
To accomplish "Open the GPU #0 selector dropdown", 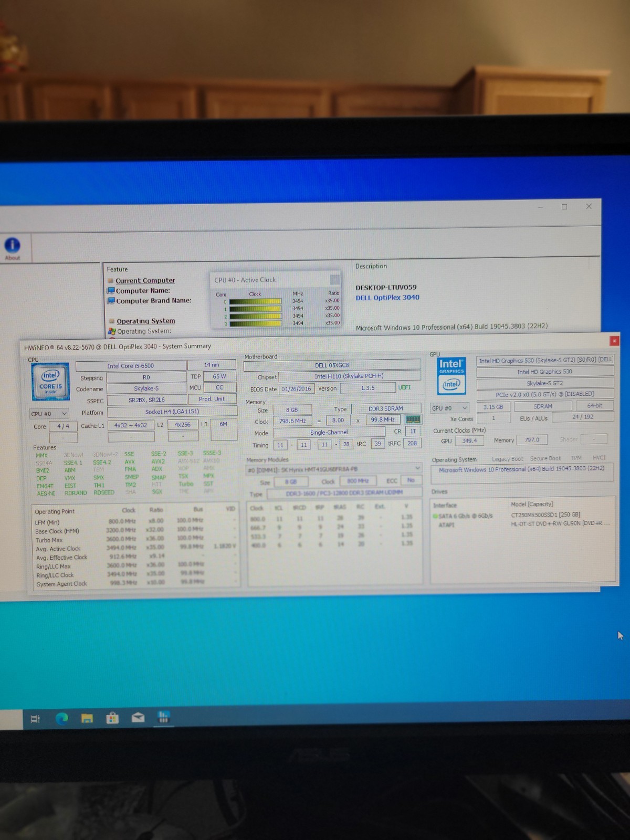I will click(449, 408).
